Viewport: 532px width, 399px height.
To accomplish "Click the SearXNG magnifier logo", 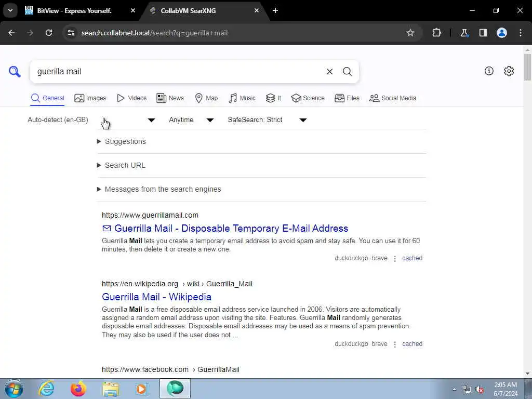I will tap(15, 72).
